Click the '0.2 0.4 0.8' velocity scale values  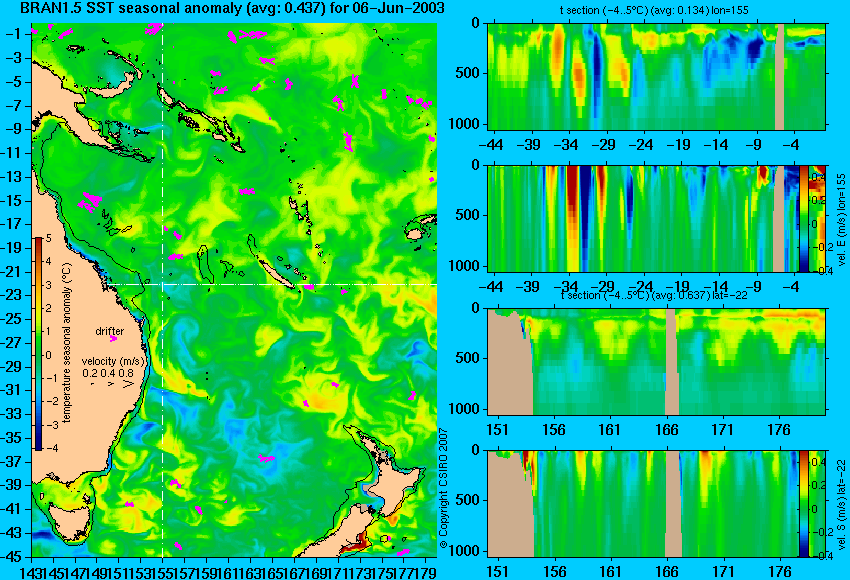coord(108,373)
